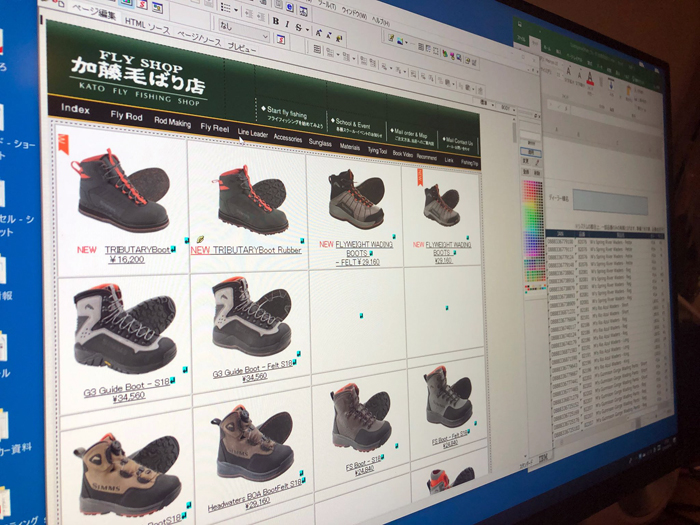Click the Sunglass navigation link
The height and width of the screenshot is (525, 700).
point(320,142)
